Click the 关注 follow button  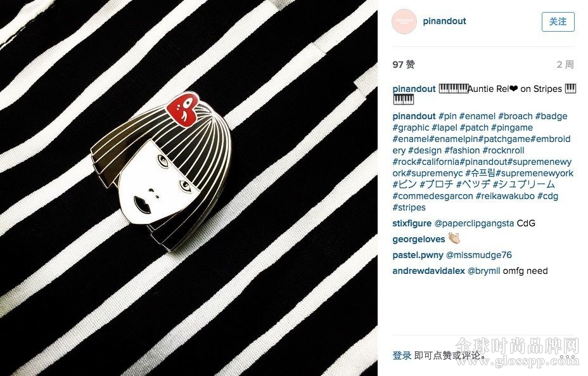coord(558,22)
